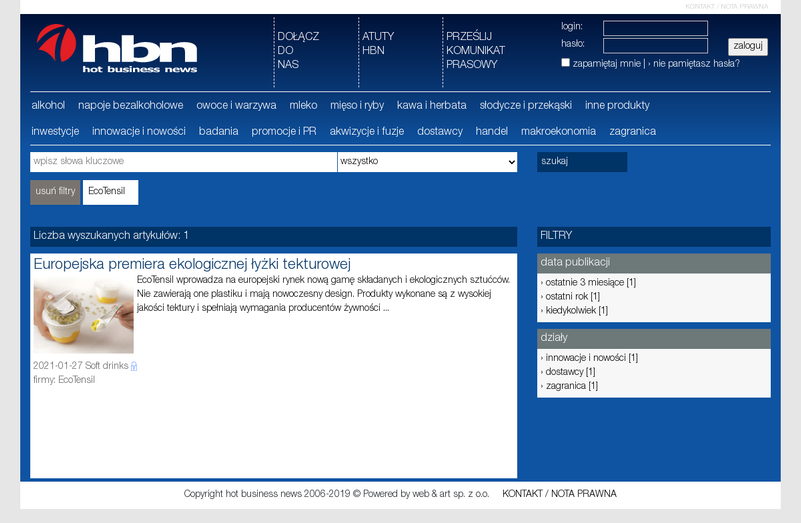Image resolution: width=801 pixels, height=523 pixels.
Task: Go to the dostawcy menu section
Action: (x=439, y=131)
